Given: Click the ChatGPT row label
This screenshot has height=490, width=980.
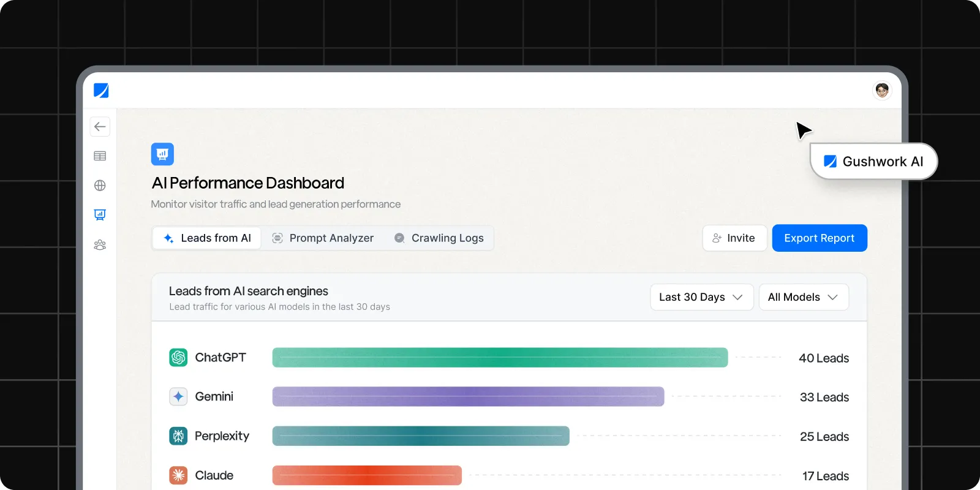Looking at the screenshot, I should 221,357.
